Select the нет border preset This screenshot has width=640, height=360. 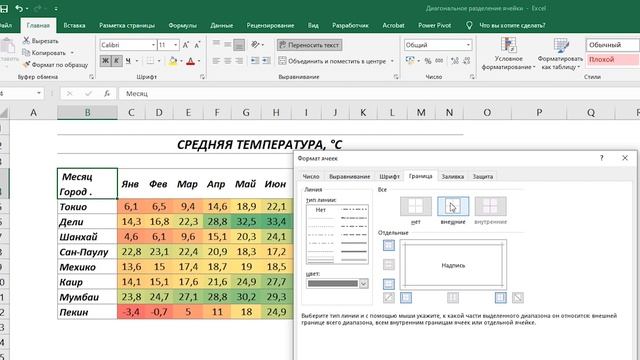point(416,207)
